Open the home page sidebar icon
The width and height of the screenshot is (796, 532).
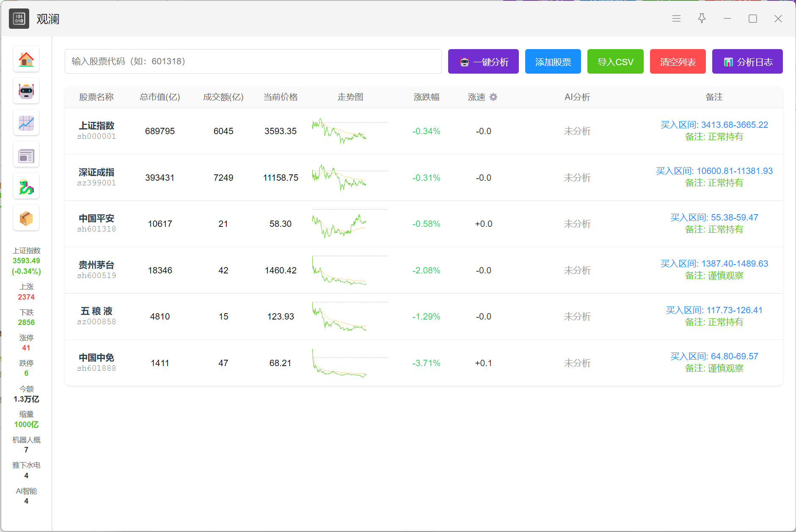tap(26, 59)
